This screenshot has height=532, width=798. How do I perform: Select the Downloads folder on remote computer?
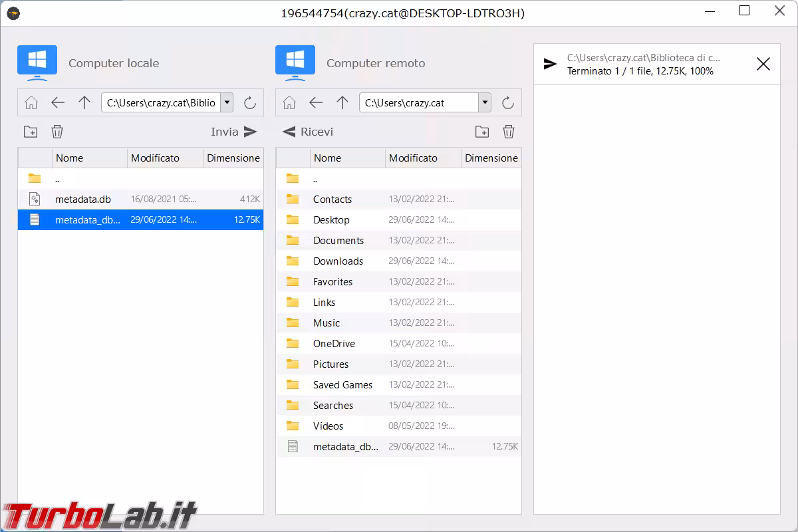[x=338, y=261]
